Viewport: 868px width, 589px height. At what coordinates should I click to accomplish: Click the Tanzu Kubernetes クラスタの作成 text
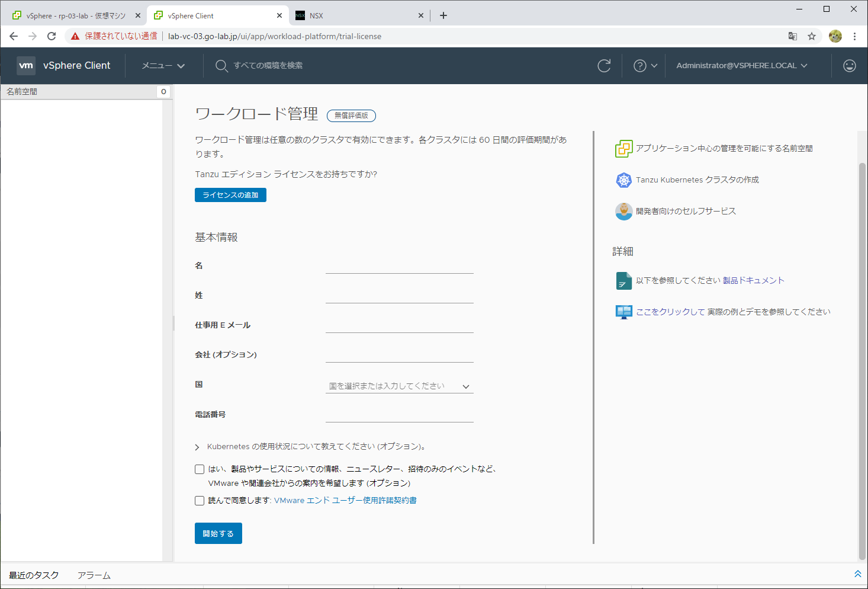pyautogui.click(x=697, y=180)
